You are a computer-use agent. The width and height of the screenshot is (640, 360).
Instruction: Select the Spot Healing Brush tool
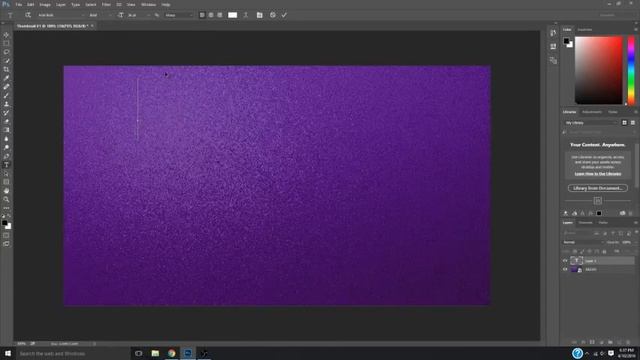[6, 87]
